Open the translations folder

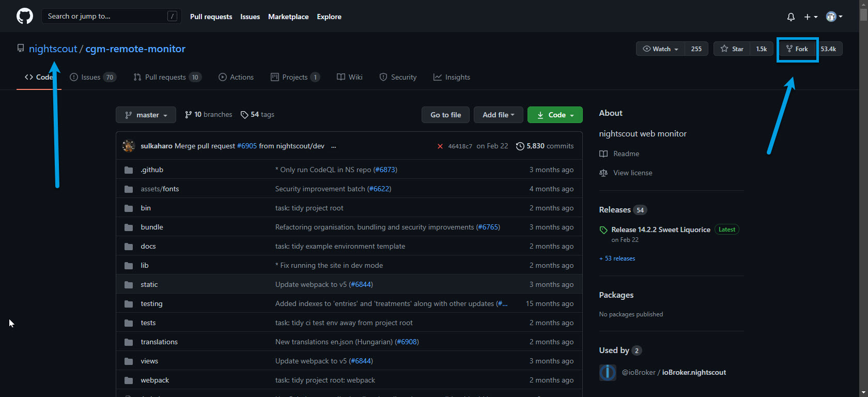tap(159, 342)
